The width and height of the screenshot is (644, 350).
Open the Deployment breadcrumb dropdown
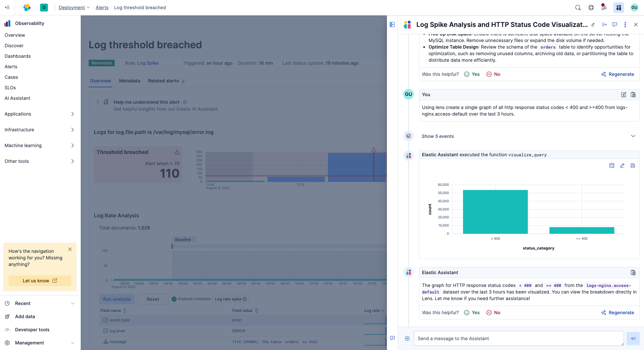pos(74,8)
